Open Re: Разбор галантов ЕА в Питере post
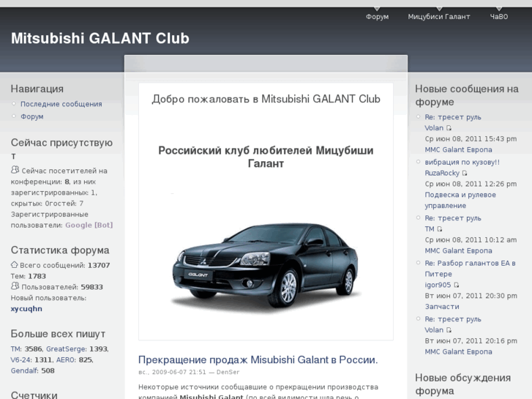This screenshot has width=532, height=399. click(x=470, y=269)
